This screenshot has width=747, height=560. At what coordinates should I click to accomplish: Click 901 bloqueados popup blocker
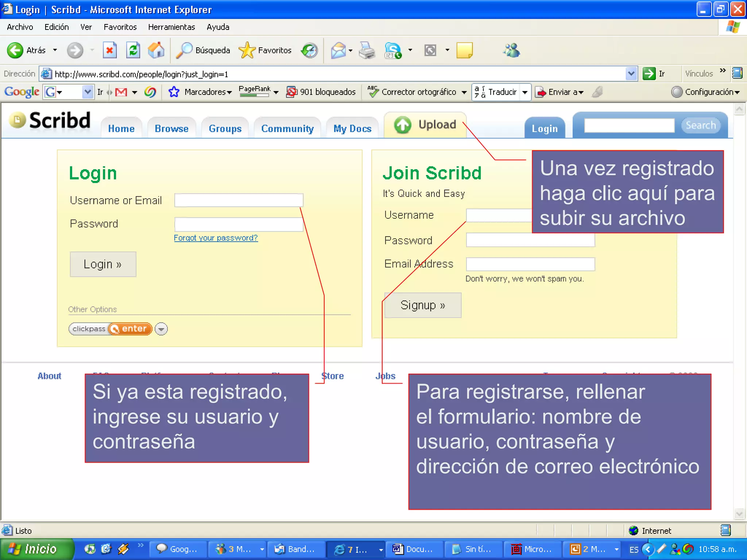pyautogui.click(x=321, y=92)
